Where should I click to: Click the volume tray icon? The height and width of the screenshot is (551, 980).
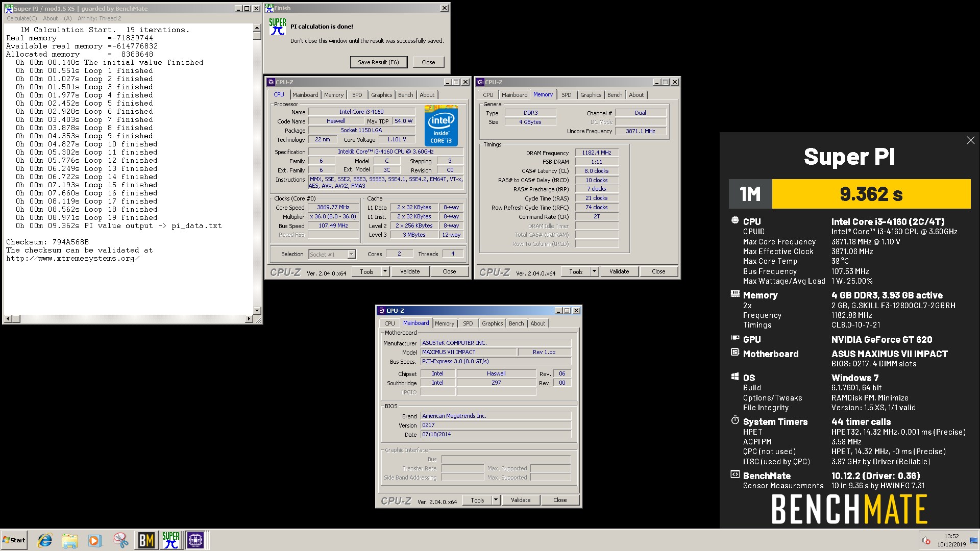tap(926, 540)
